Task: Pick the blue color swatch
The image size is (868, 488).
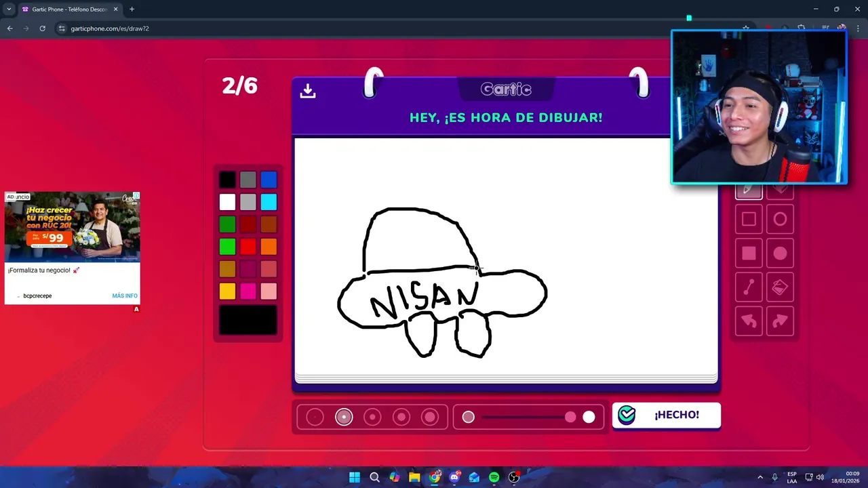Action: [x=269, y=180]
